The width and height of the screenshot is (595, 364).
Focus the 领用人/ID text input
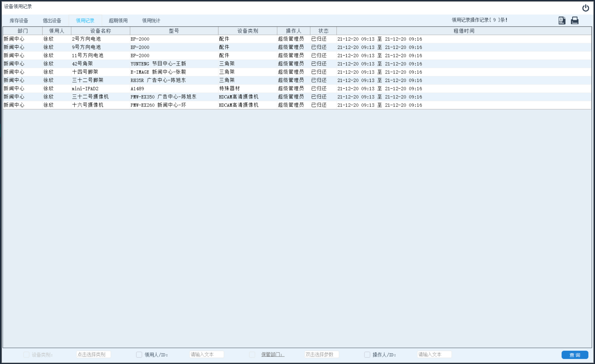pyautogui.click(x=207, y=354)
